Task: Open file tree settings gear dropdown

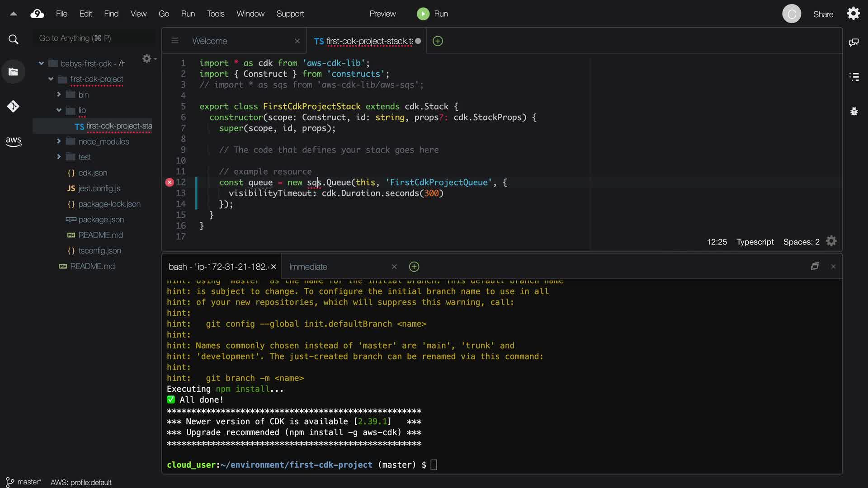Action: (x=148, y=59)
